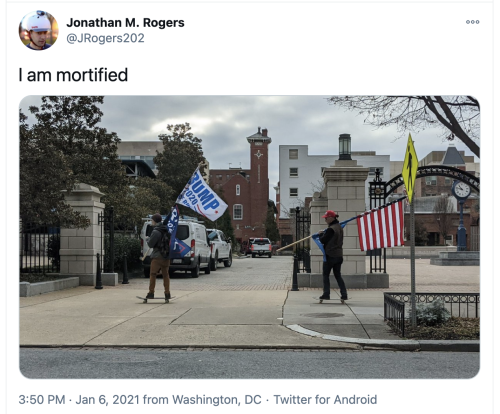Image resolution: width=500 pixels, height=414 pixels.
Task: Click the American flag in the photo
Action: (380, 226)
